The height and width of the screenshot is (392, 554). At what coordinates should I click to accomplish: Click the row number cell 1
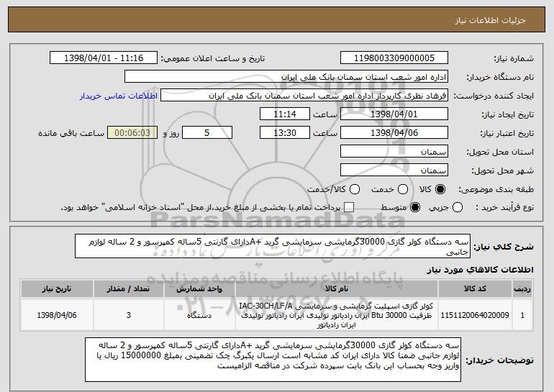[522, 315]
